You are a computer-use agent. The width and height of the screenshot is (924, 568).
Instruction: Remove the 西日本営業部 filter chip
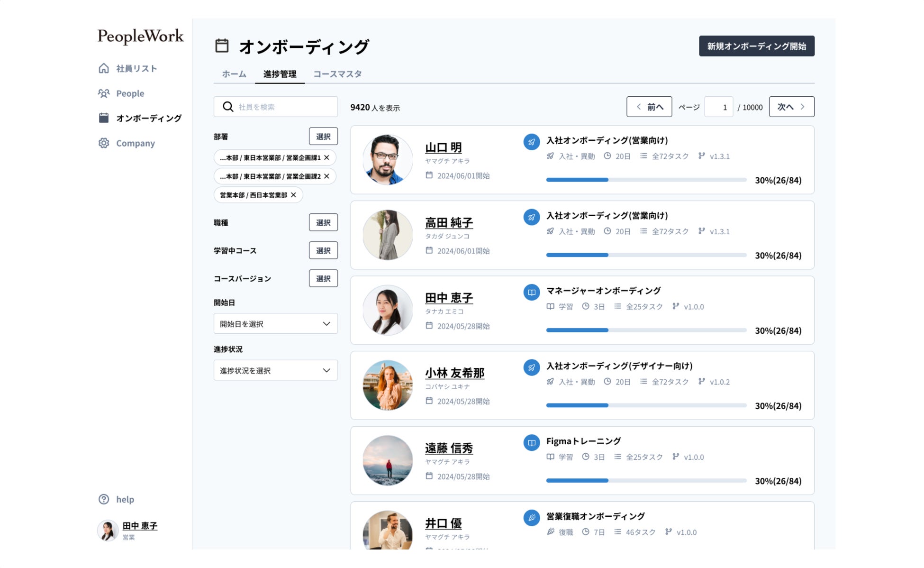(293, 195)
